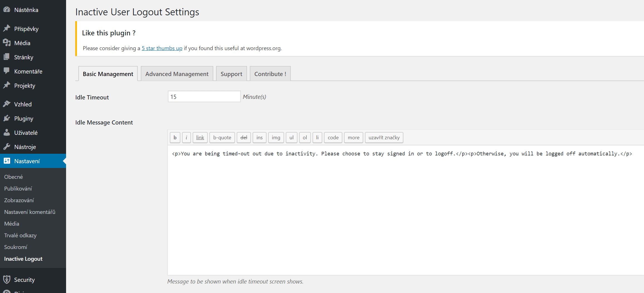Viewport: 644px width, 293px height.
Task: Open Nástěnka in the sidebar
Action: click(x=33, y=10)
